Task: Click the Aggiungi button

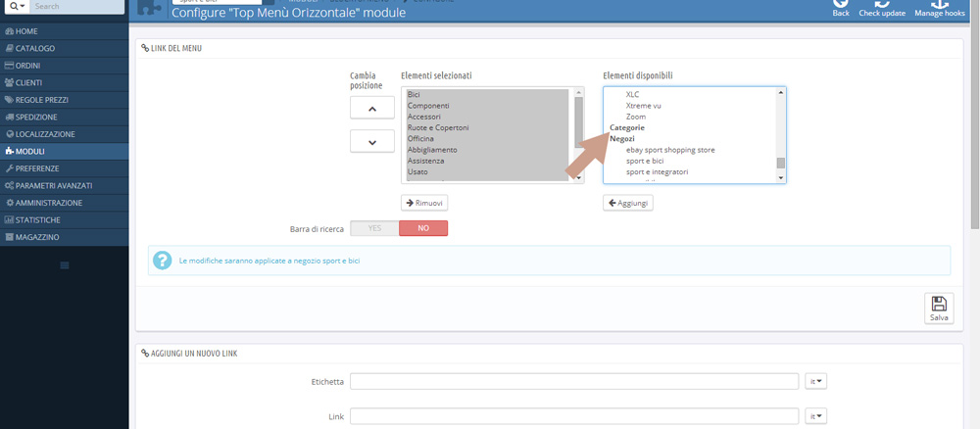Action: pyautogui.click(x=628, y=203)
